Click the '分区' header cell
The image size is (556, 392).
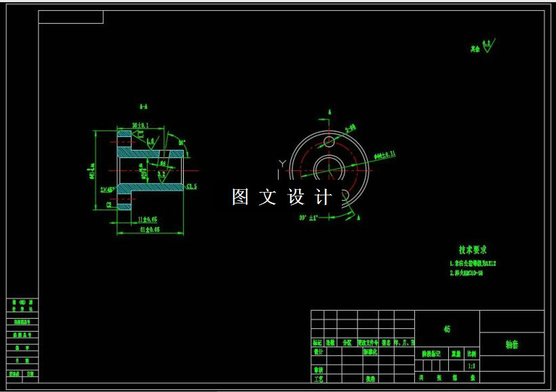[347, 342]
